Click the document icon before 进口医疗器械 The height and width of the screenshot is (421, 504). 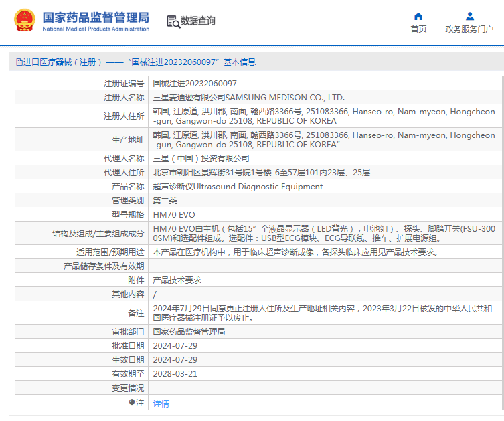pyautogui.click(x=19, y=62)
